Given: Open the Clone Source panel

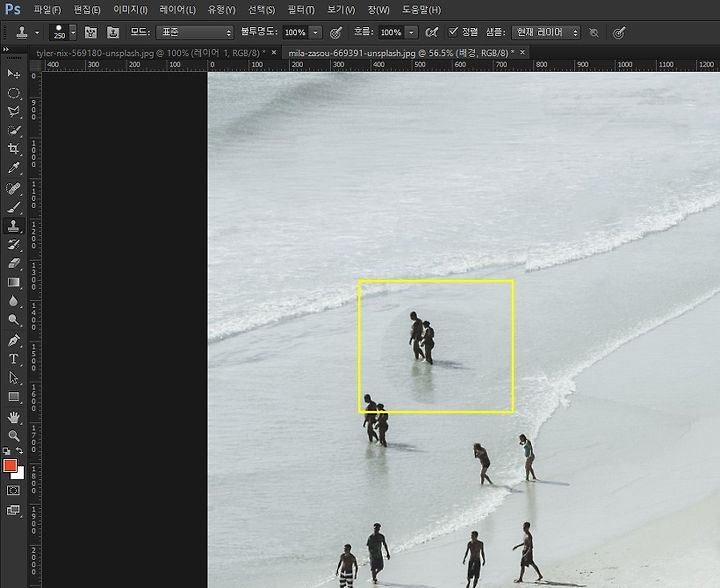Looking at the screenshot, I should pos(113,32).
